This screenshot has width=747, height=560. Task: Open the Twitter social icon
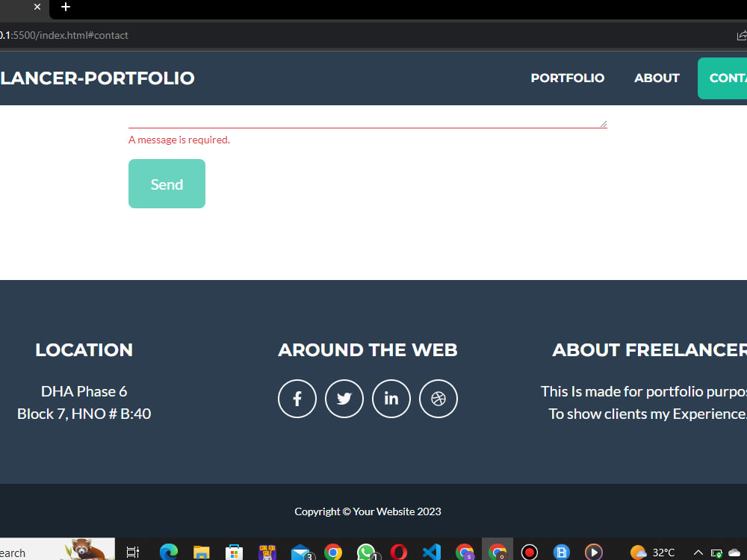[344, 399]
